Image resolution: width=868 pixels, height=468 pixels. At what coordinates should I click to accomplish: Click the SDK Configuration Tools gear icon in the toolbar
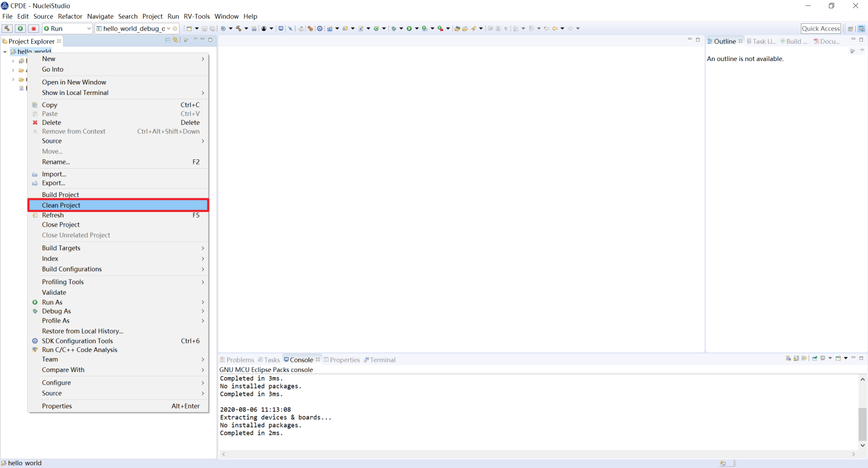pyautogui.click(x=319, y=28)
